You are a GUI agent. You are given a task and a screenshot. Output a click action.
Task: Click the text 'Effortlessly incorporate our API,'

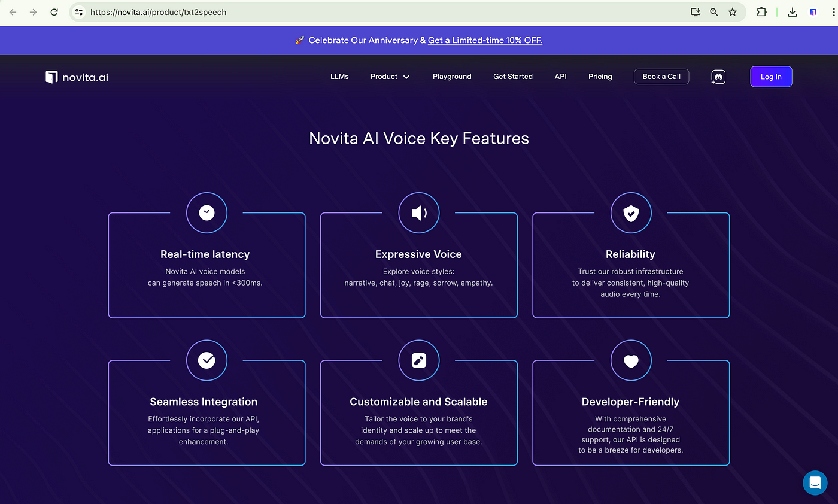pos(204,419)
